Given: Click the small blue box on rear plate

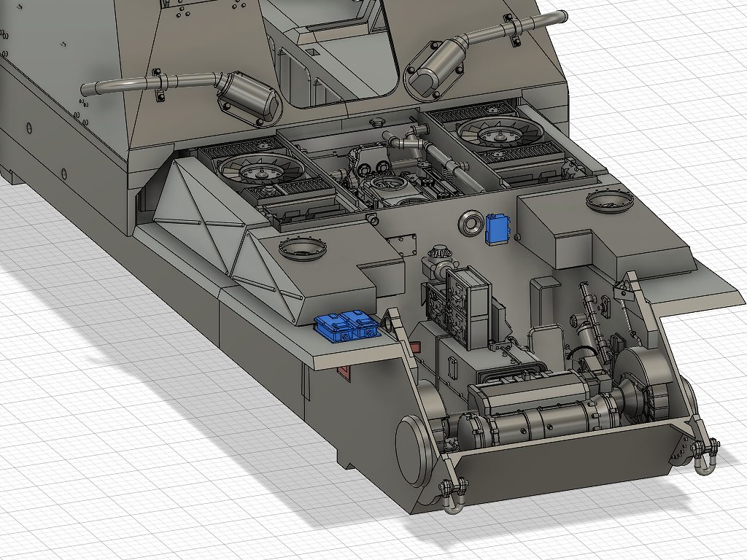Looking at the screenshot, I should (x=498, y=229).
